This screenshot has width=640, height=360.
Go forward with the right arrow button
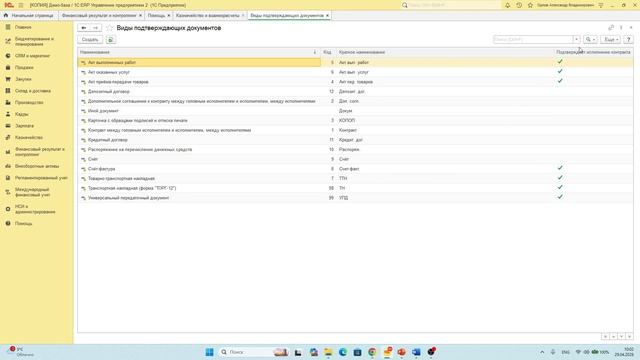click(96, 28)
